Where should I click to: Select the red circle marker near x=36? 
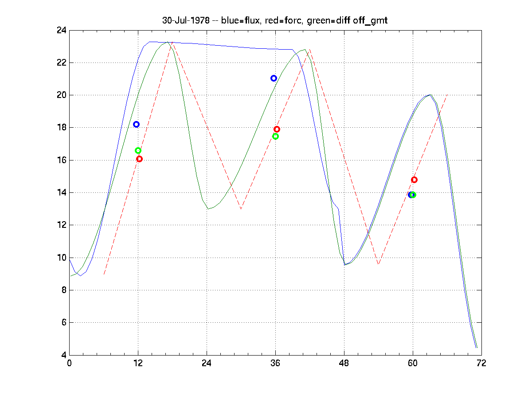(x=277, y=129)
